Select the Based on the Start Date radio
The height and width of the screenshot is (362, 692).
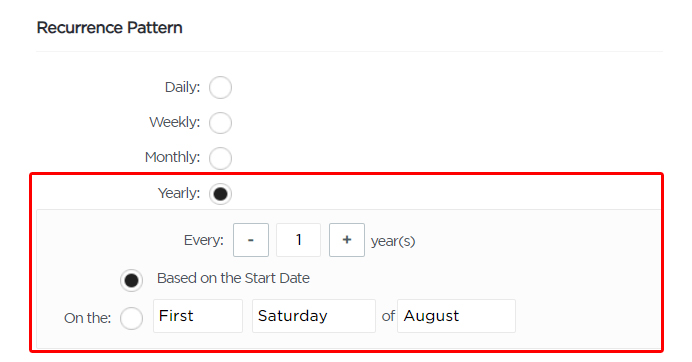point(131,280)
